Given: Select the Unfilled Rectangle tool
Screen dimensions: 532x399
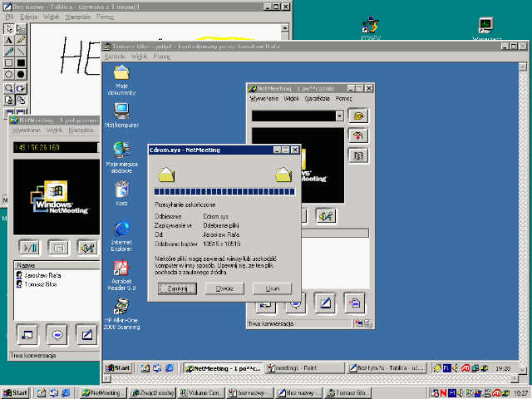Looking at the screenshot, I should point(9,63).
